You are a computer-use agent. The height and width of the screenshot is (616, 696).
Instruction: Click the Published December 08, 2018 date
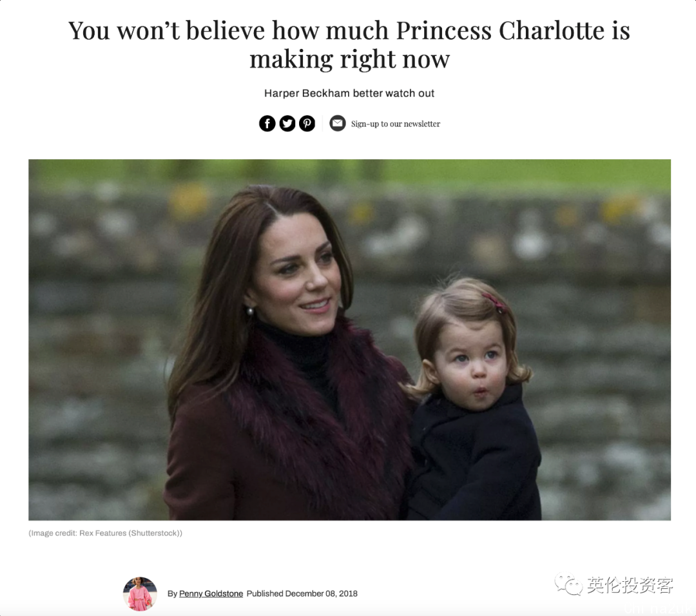coord(302,594)
